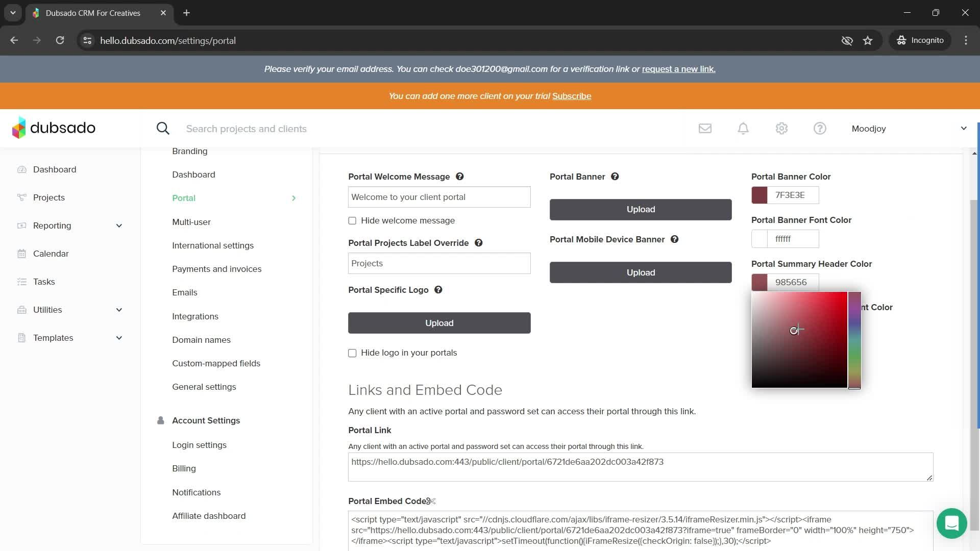980x551 pixels.
Task: Click the Portal Welcome Message field
Action: click(439, 197)
